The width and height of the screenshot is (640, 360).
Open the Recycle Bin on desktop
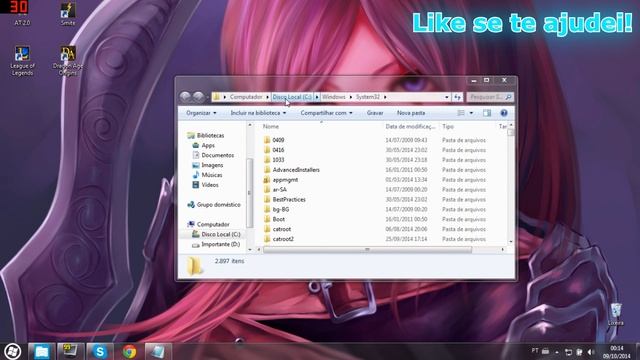pos(616,314)
